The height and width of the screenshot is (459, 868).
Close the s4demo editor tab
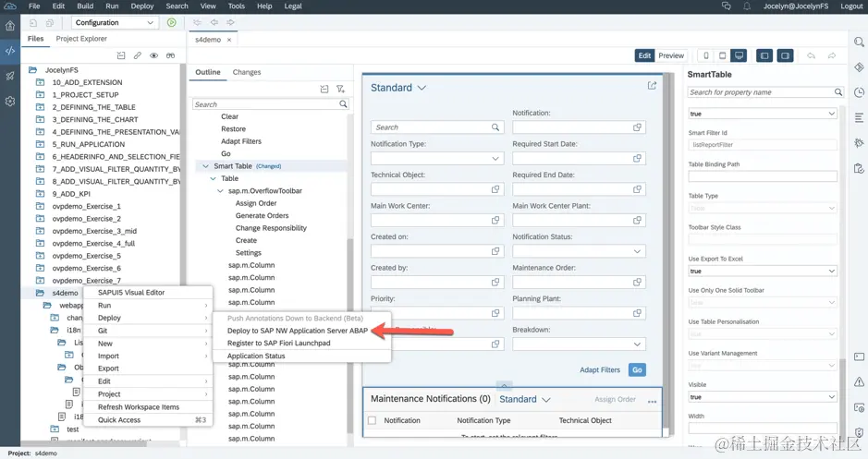[x=229, y=40]
